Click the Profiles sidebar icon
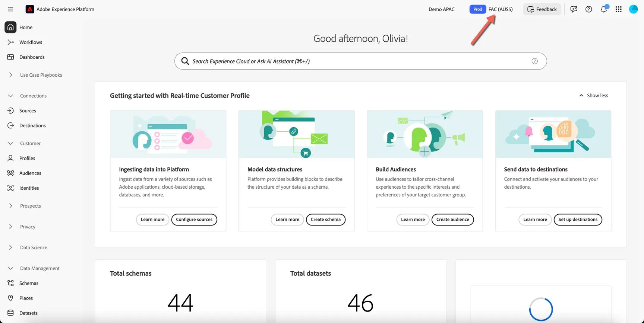The height and width of the screenshot is (323, 644). (x=10, y=158)
